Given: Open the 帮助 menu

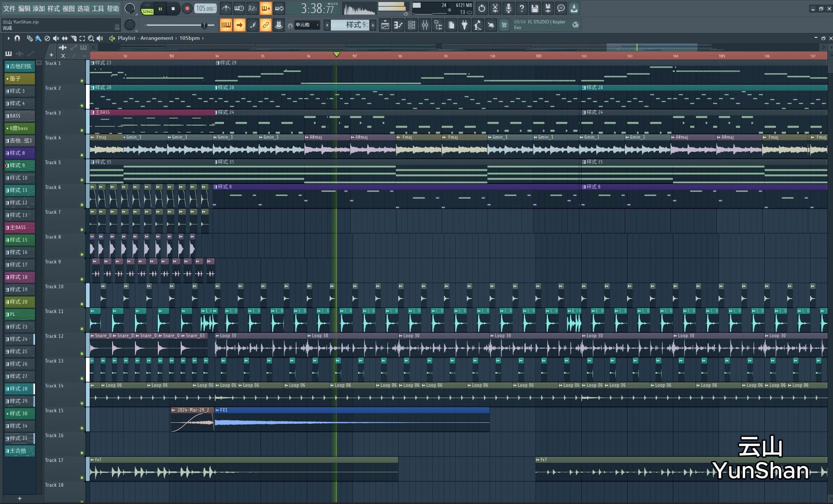Looking at the screenshot, I should click(113, 8).
